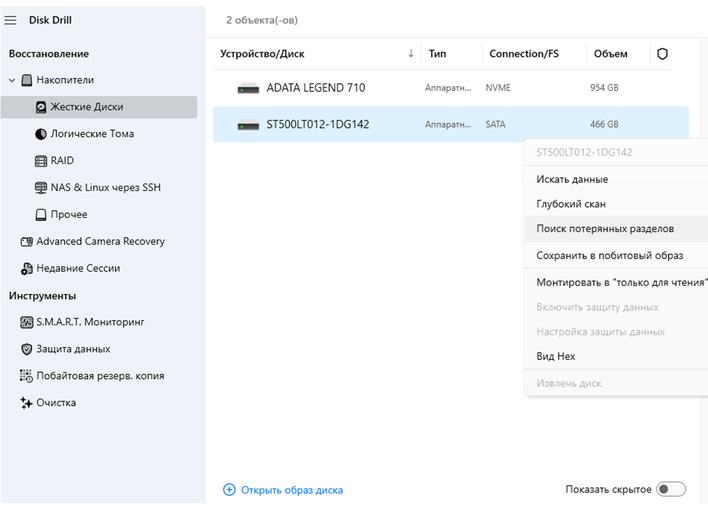Click the ST500LT012-1DG142 context menu title

[x=584, y=153]
